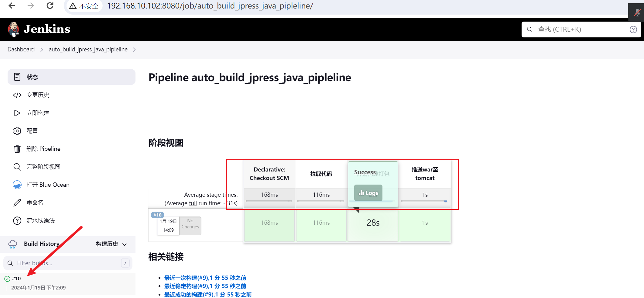Focus the Filter builds search field
Viewport: 644px width, 298px height.
pyautogui.click(x=68, y=263)
